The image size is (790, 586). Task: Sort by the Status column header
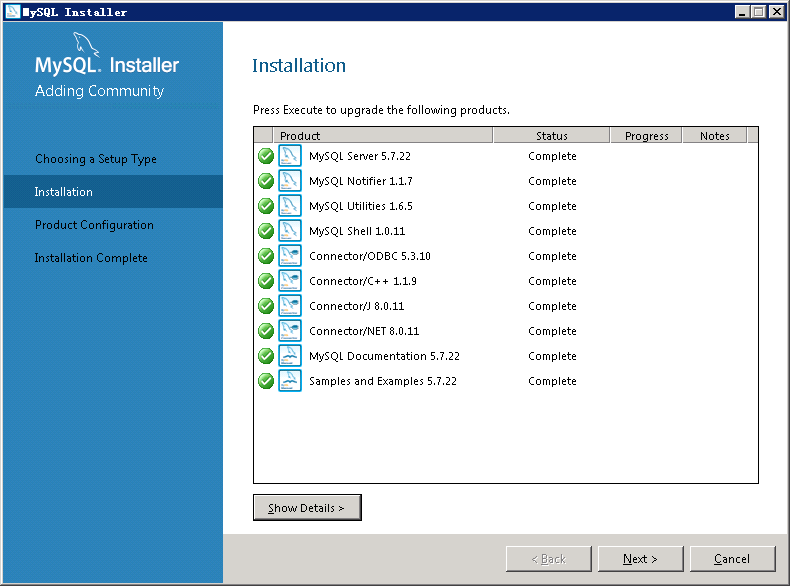(x=551, y=136)
